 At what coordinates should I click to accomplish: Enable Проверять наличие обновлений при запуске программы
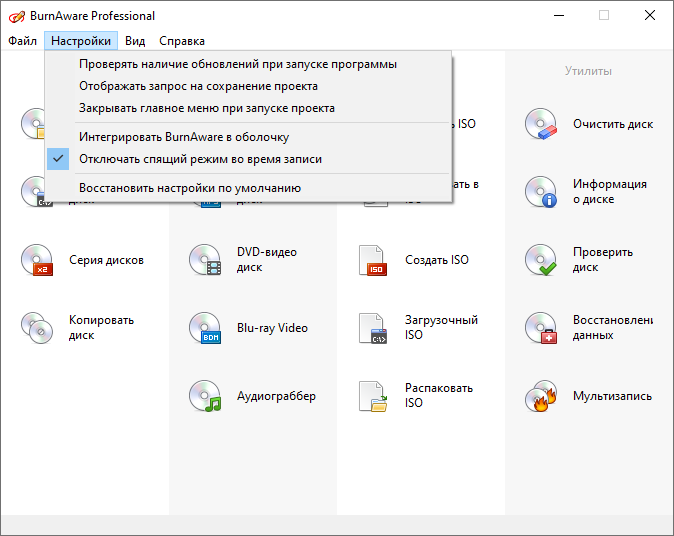click(x=248, y=64)
